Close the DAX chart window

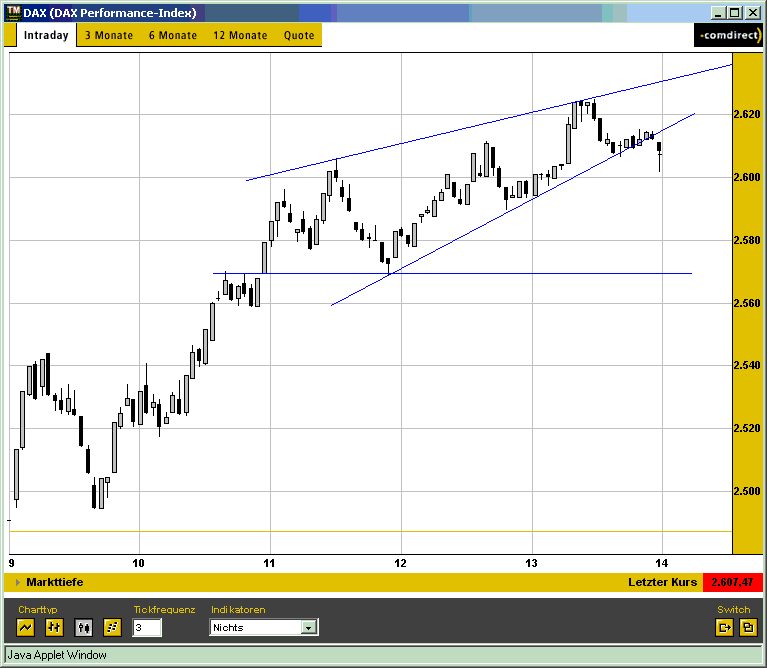click(752, 13)
